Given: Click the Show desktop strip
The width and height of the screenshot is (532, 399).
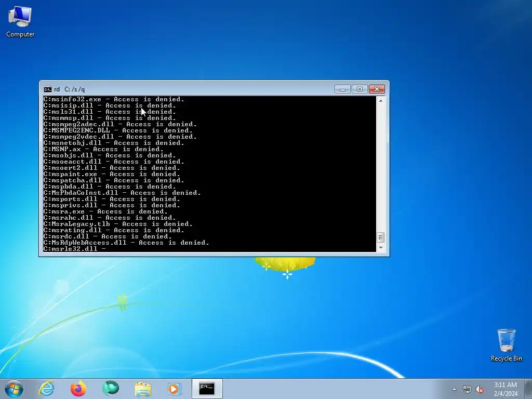Looking at the screenshot, I should click(528, 389).
